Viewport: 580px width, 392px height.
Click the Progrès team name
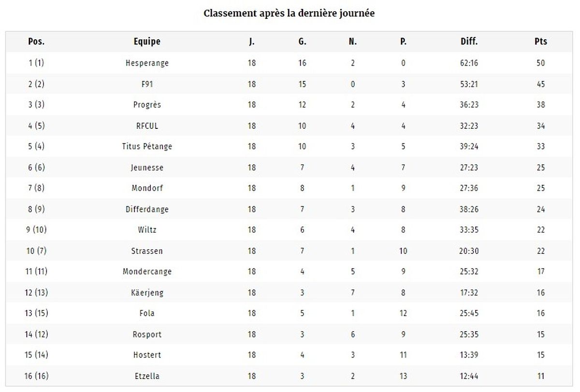(x=147, y=105)
